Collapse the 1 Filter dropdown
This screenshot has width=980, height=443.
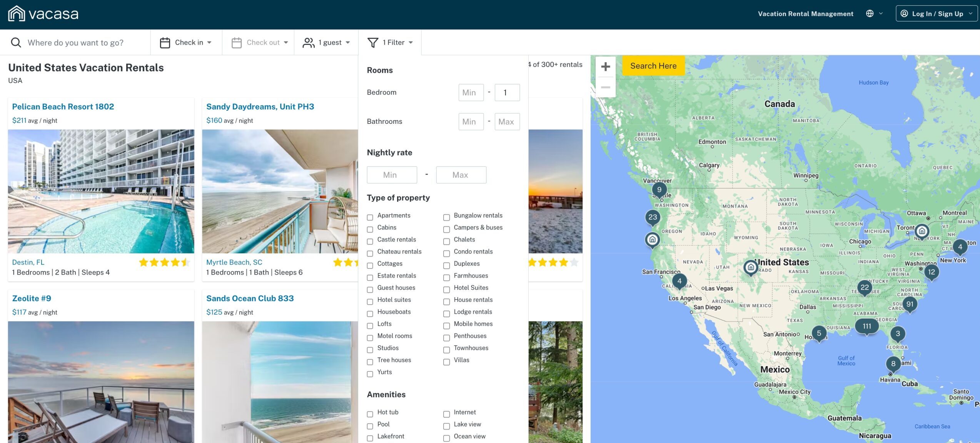coord(410,42)
